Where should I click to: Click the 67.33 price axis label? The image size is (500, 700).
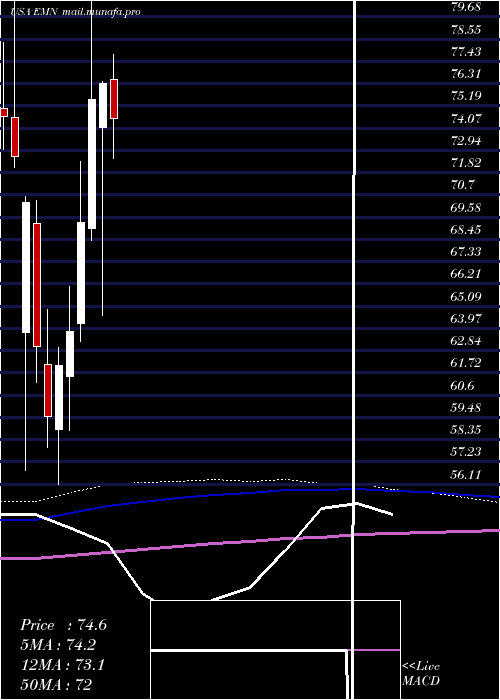(467, 252)
